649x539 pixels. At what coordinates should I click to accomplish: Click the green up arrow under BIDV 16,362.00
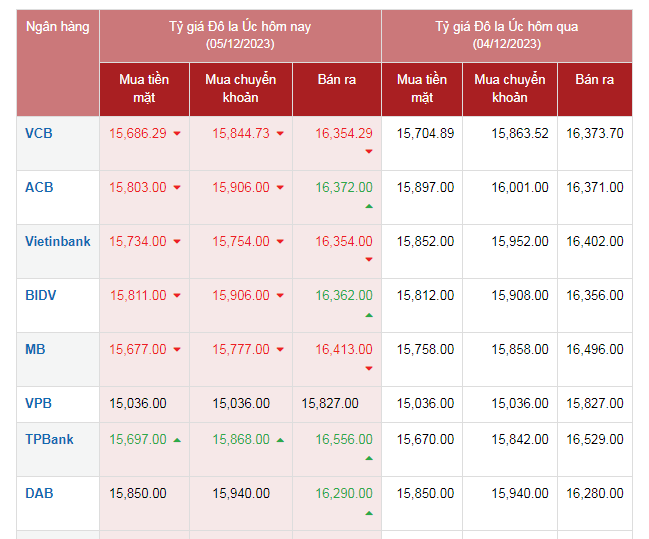[369, 314]
